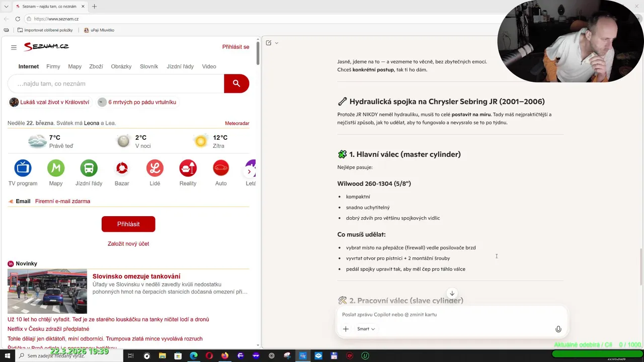Viewport: 644px width, 362px height.
Task: Open the Reality service icon
Action: pos(188,168)
